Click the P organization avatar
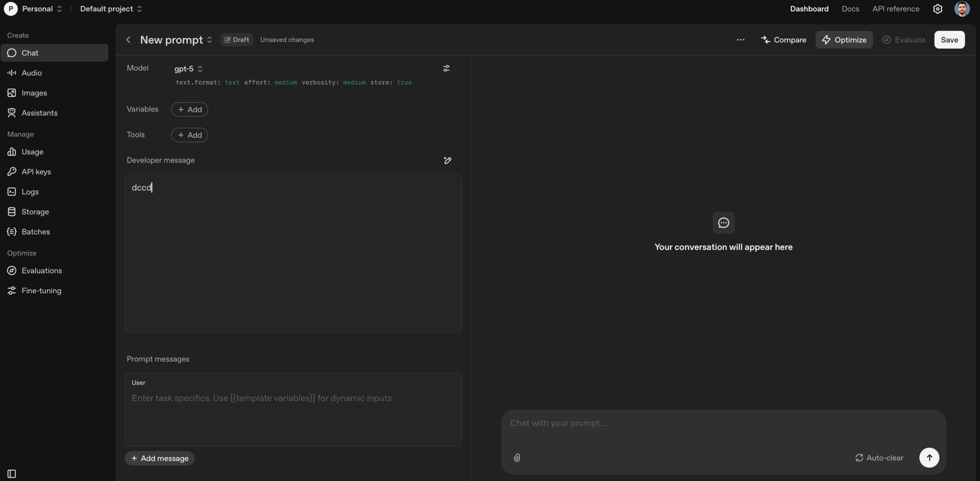This screenshot has height=481, width=980. (x=11, y=9)
